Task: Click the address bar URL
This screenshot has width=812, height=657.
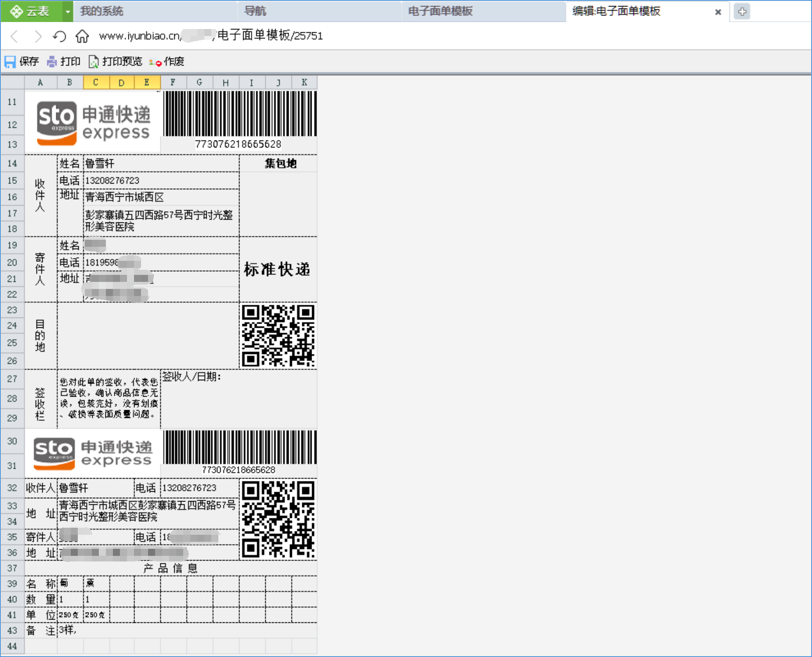Action: pyautogui.click(x=211, y=36)
